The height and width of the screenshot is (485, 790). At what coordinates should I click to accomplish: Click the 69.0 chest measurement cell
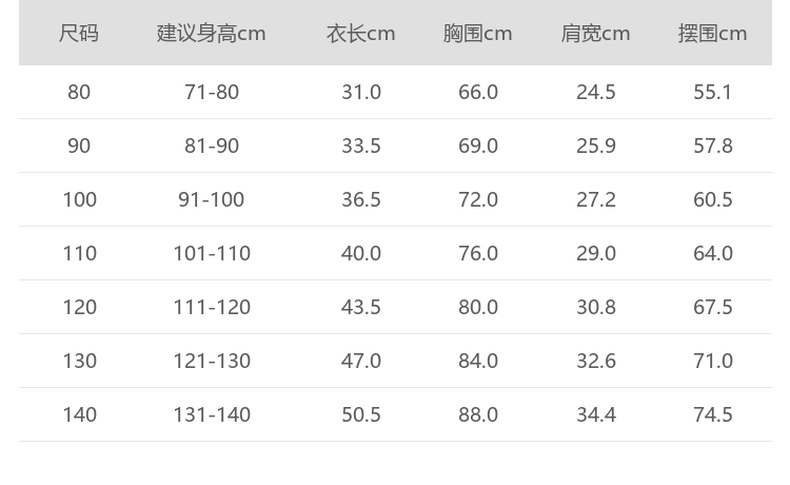[478, 146]
